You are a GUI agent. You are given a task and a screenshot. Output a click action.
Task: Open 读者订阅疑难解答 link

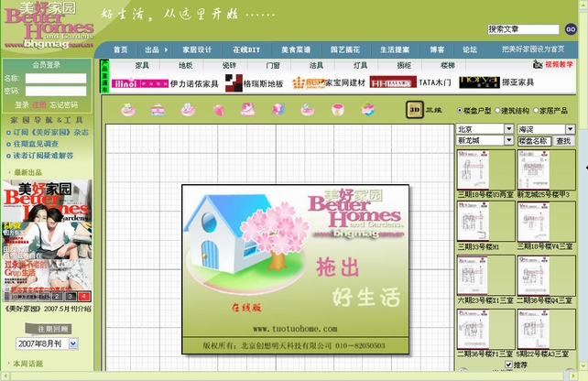click(x=43, y=156)
